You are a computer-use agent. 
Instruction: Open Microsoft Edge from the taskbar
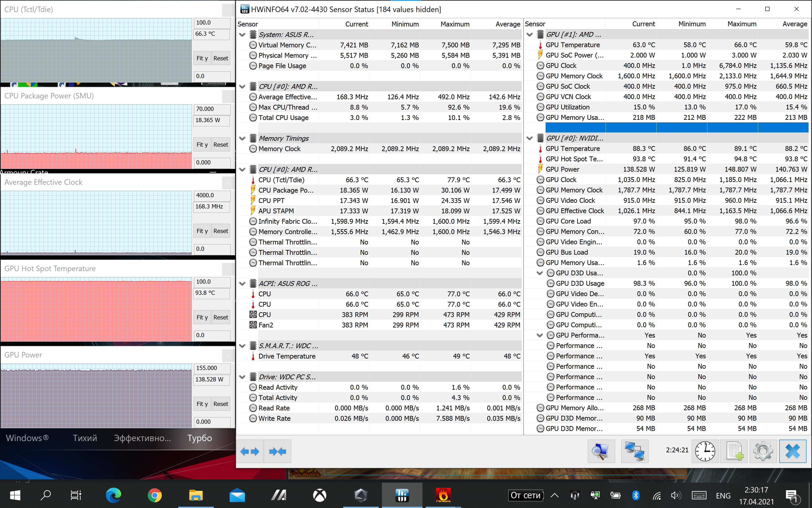[113, 495]
